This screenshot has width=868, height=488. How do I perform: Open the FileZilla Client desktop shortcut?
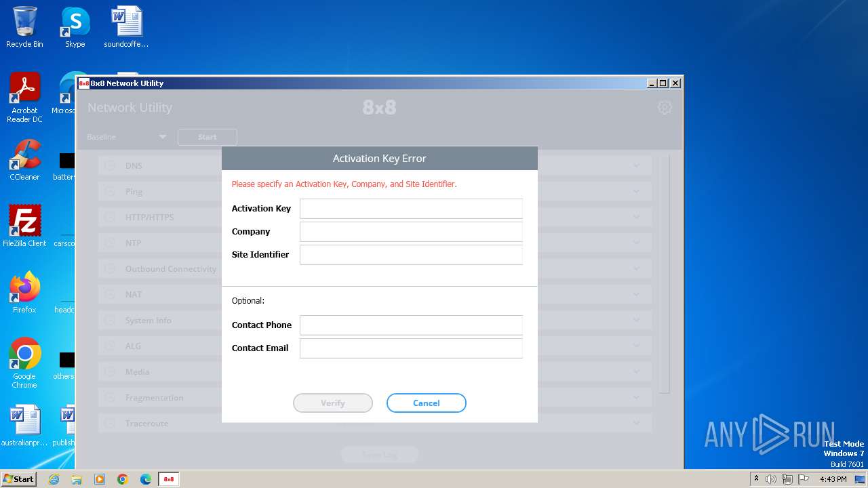point(24,226)
